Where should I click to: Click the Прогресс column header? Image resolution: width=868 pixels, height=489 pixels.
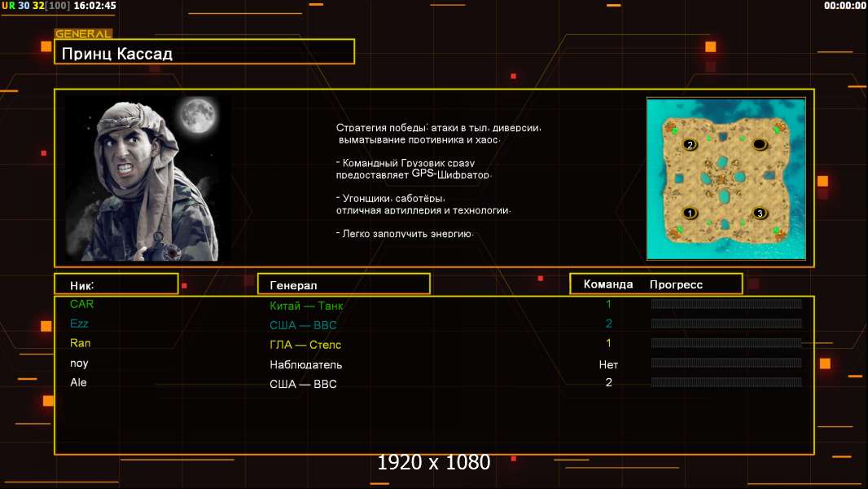click(x=676, y=284)
